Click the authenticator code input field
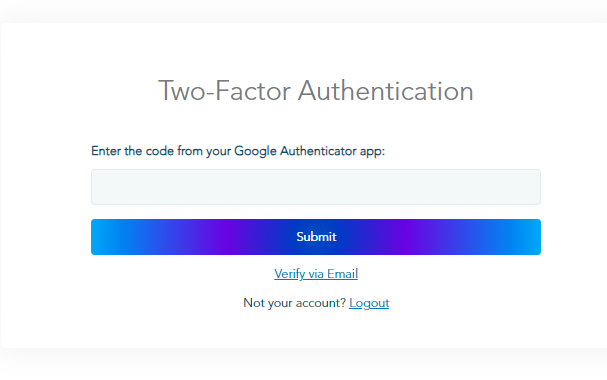This screenshot has height=380, width=607. coord(316,187)
